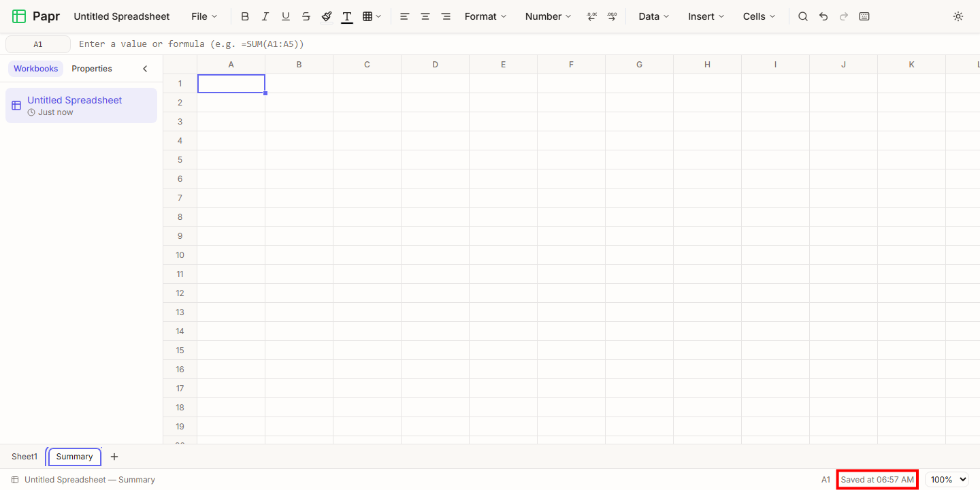The height and width of the screenshot is (490, 980).
Task: Collapse the sidebar panel
Action: point(145,69)
